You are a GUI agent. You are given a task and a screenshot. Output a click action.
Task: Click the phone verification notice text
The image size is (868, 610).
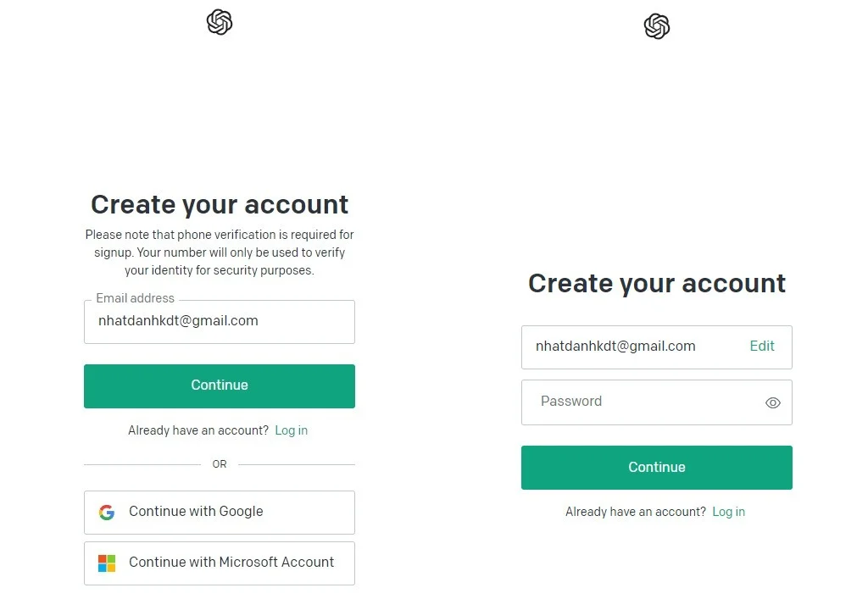(x=220, y=252)
